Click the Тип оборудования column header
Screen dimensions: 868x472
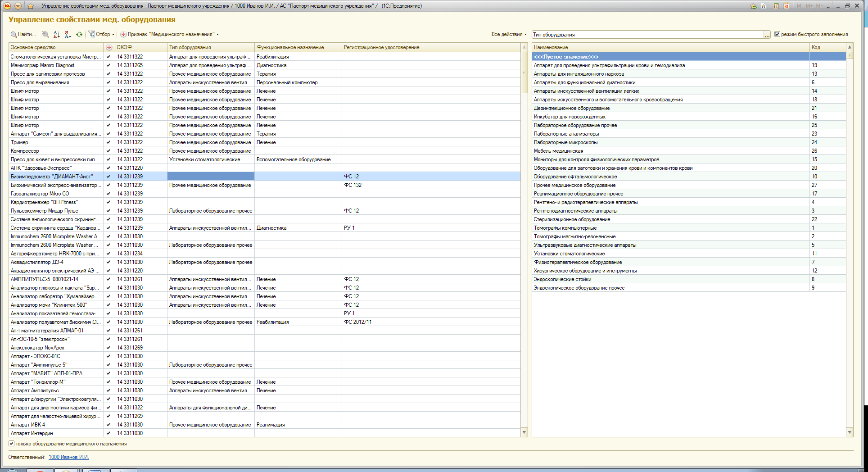pos(210,47)
